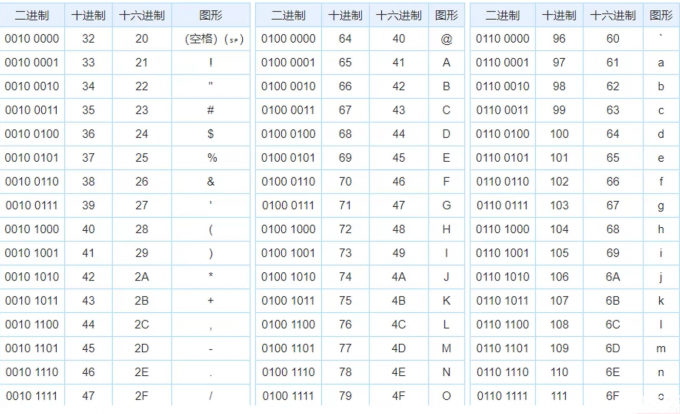Click decimal value 108
680x414 pixels.
coord(559,324)
